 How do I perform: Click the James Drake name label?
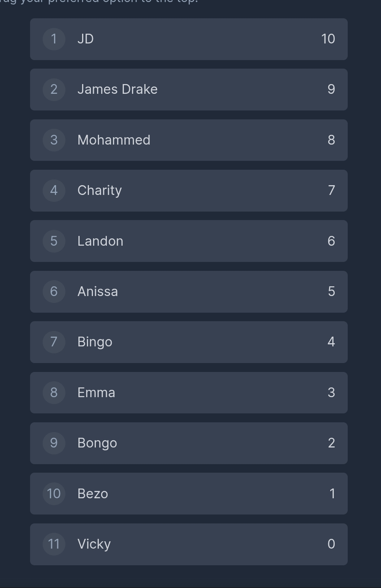coord(117,89)
